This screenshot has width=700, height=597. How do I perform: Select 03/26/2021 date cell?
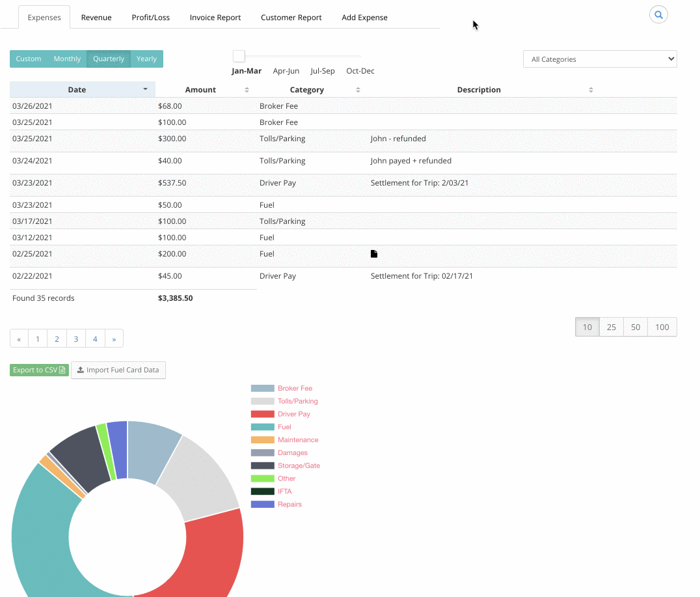pyautogui.click(x=32, y=106)
